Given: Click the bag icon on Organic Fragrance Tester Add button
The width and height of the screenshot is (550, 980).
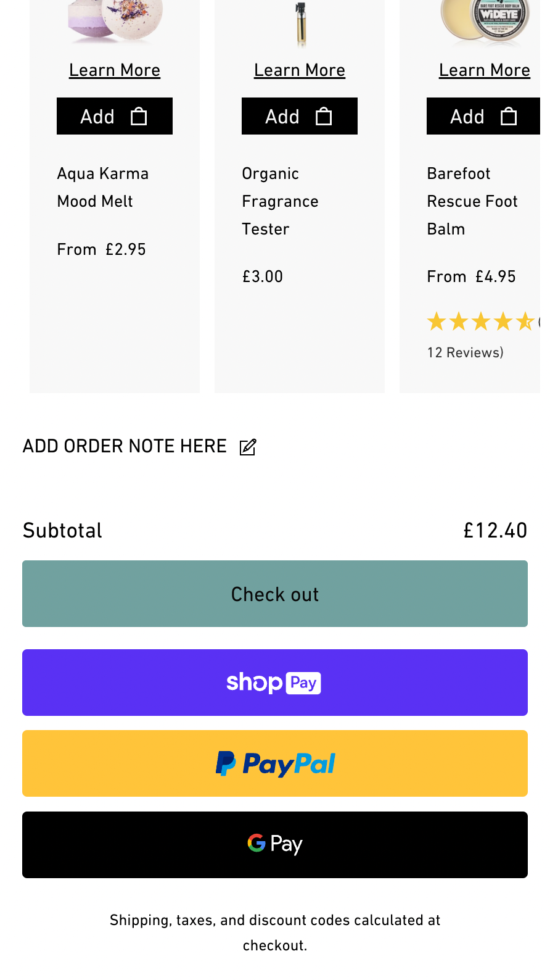Looking at the screenshot, I should click(x=324, y=117).
